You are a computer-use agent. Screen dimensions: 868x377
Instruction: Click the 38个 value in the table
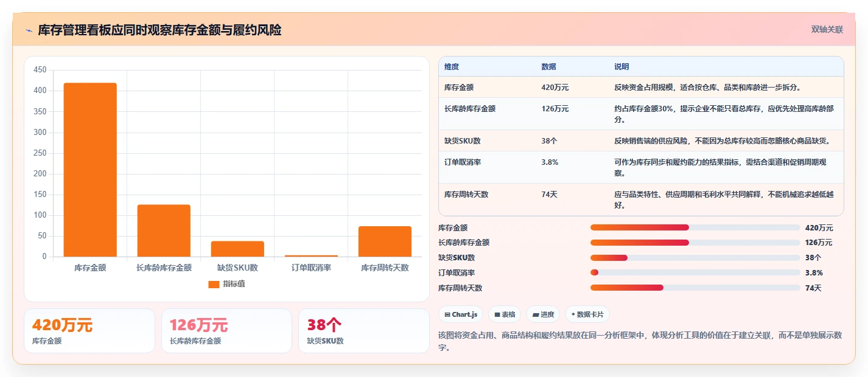549,141
